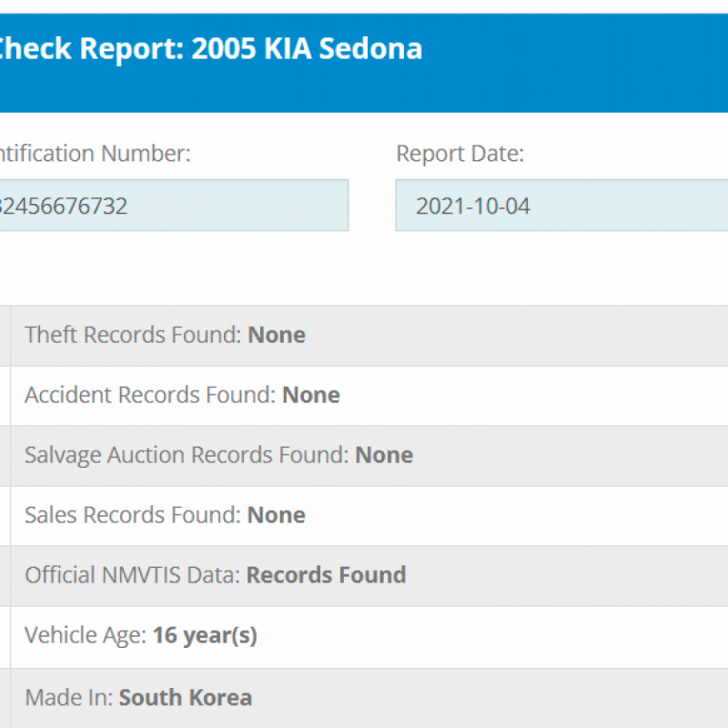Click the Report Date label
Image resolution: width=728 pixels, height=728 pixels.
point(460,154)
